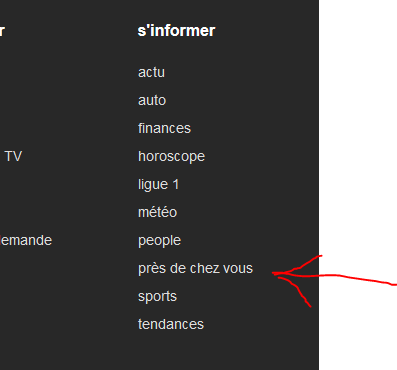Open the actu link
Viewport: 397px width, 370px height.
151,72
